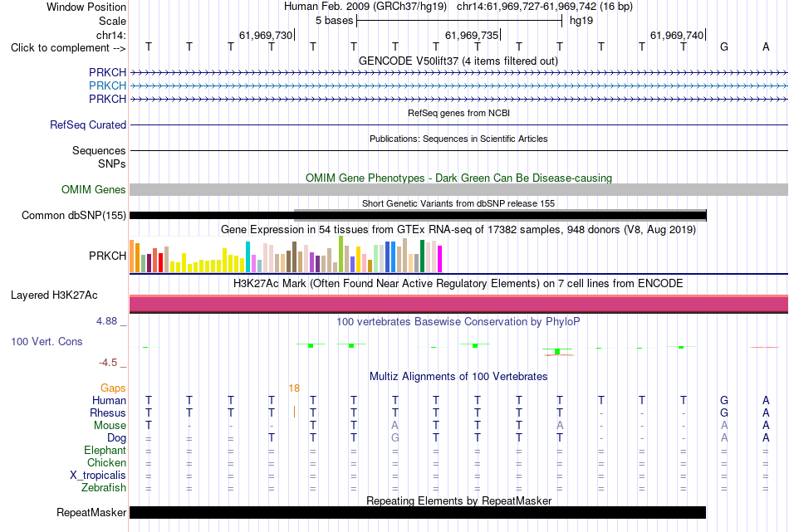The width and height of the screenshot is (789, 532).
Task: Click 'Click to complement -->' label
Action: (68, 48)
